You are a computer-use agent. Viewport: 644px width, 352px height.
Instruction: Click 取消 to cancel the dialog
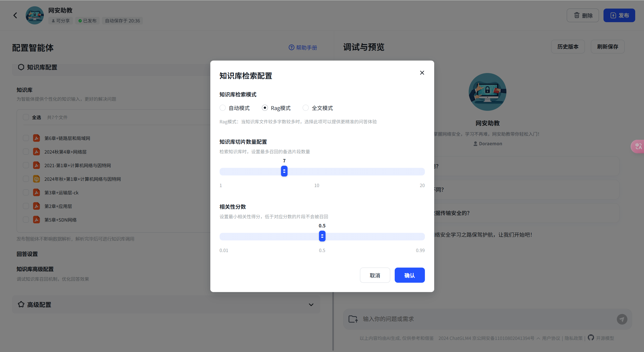pos(375,275)
